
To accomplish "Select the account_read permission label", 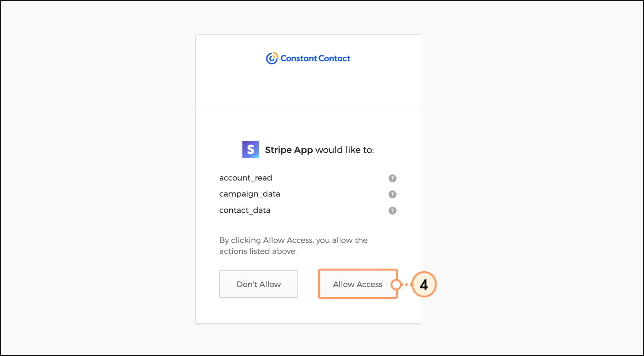I will point(246,178).
